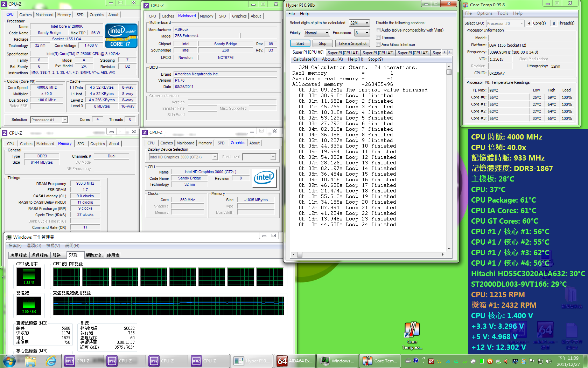The height and width of the screenshot is (368, 588).
Task: Click the clock date in the taskbar
Action: pyautogui.click(x=568, y=364)
